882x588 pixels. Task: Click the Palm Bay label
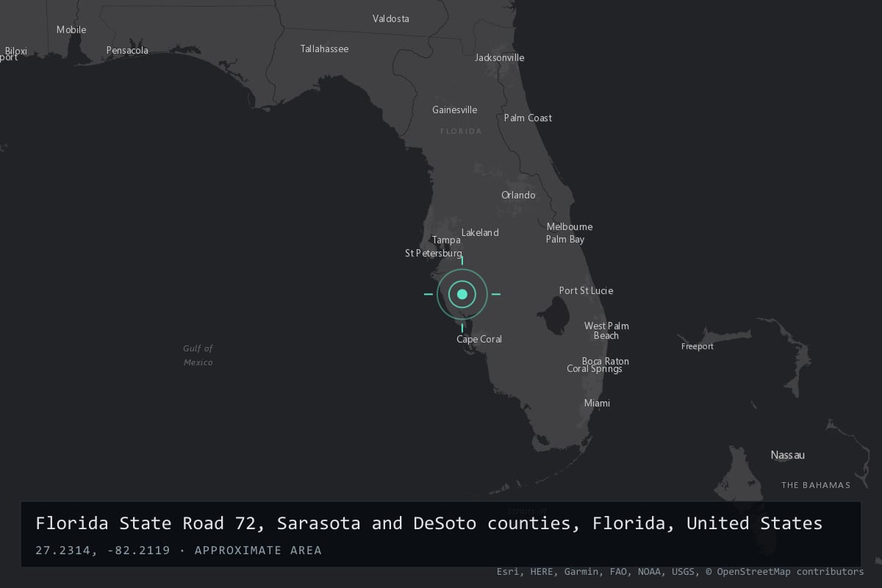tap(565, 239)
